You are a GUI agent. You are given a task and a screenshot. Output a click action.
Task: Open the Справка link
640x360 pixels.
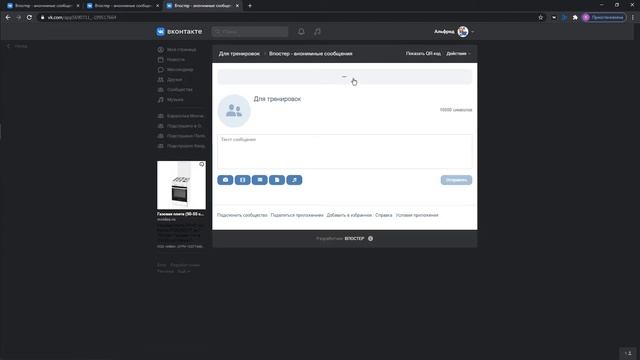(384, 215)
